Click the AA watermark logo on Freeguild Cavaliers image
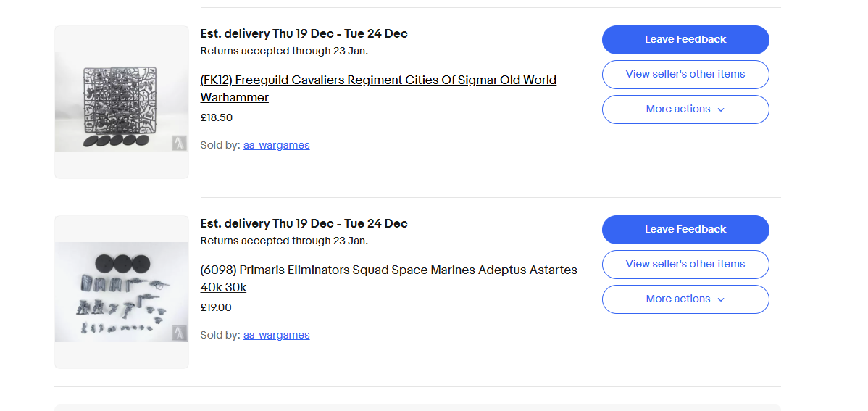This screenshot has width=868, height=411. pyautogui.click(x=179, y=143)
